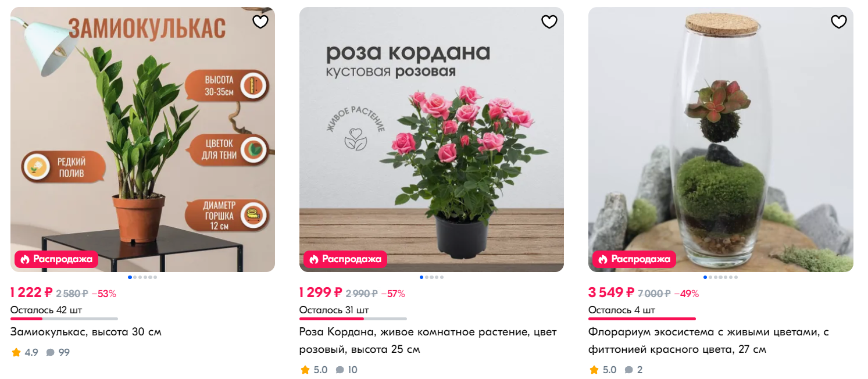Open the 2 reviews for Флорариум
This screenshot has width=868, height=379.
(634, 370)
